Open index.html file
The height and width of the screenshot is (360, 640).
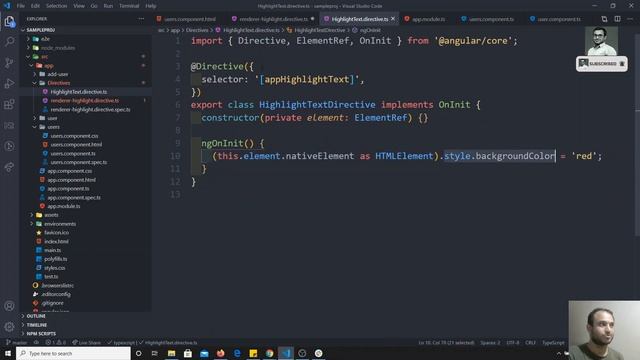click(x=56, y=241)
